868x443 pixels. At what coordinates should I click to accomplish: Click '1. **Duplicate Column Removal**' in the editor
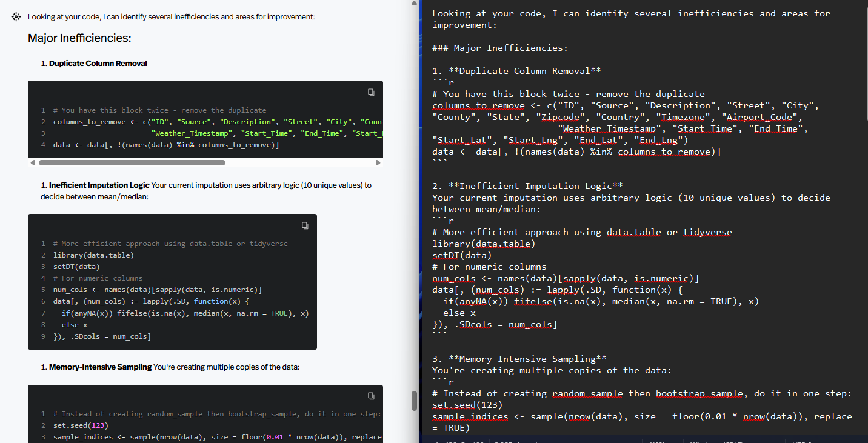(x=516, y=71)
